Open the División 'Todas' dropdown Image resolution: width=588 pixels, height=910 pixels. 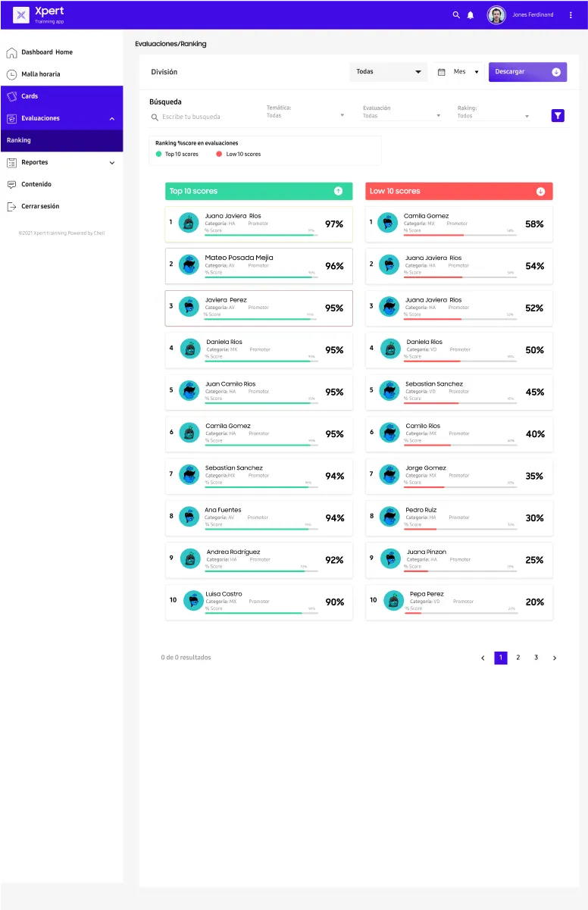(389, 72)
